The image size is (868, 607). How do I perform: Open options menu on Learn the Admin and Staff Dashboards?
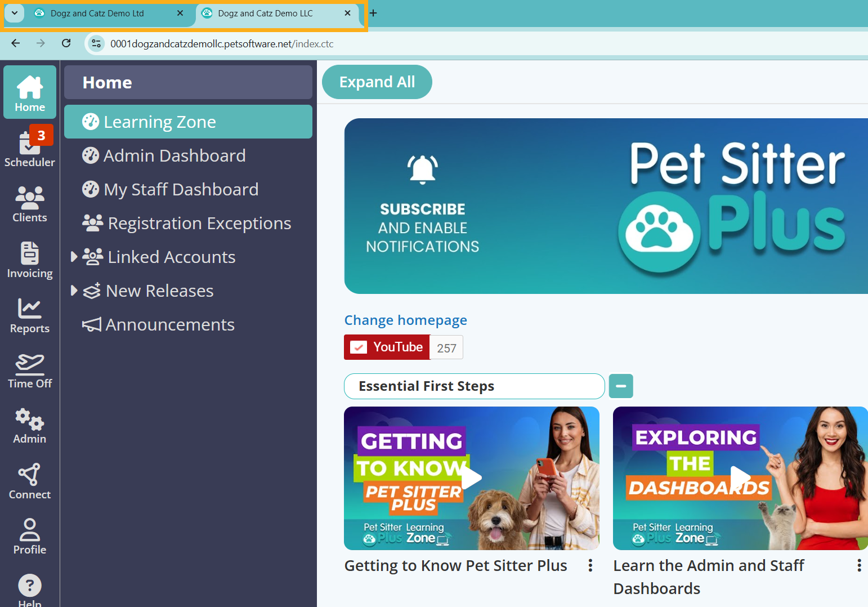pyautogui.click(x=859, y=565)
